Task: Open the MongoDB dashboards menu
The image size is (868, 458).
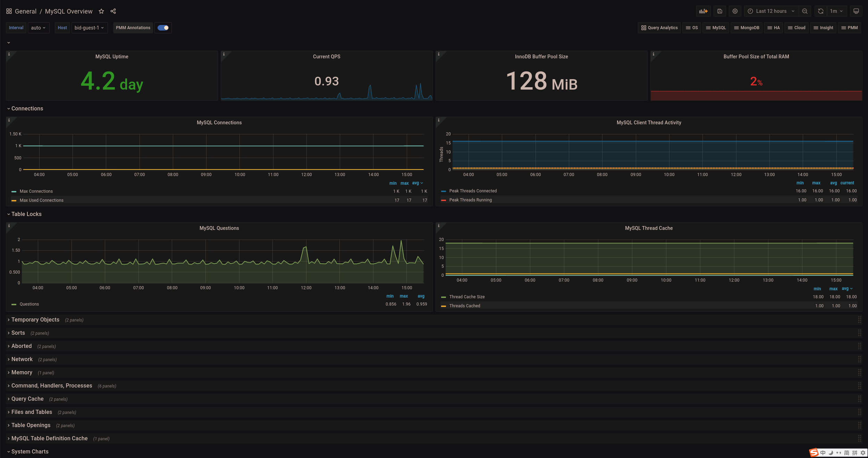Action: coord(746,28)
